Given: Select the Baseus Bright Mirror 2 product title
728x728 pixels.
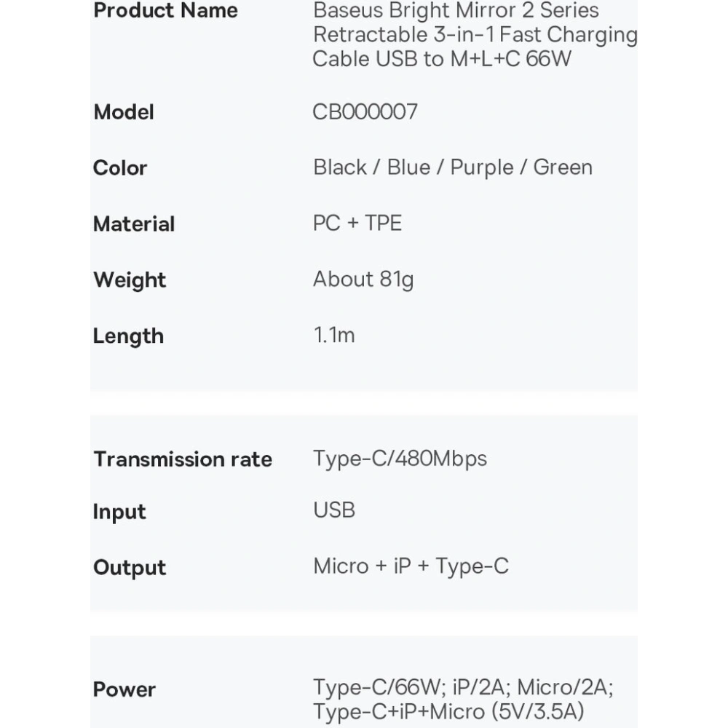Looking at the screenshot, I should click(x=474, y=34).
